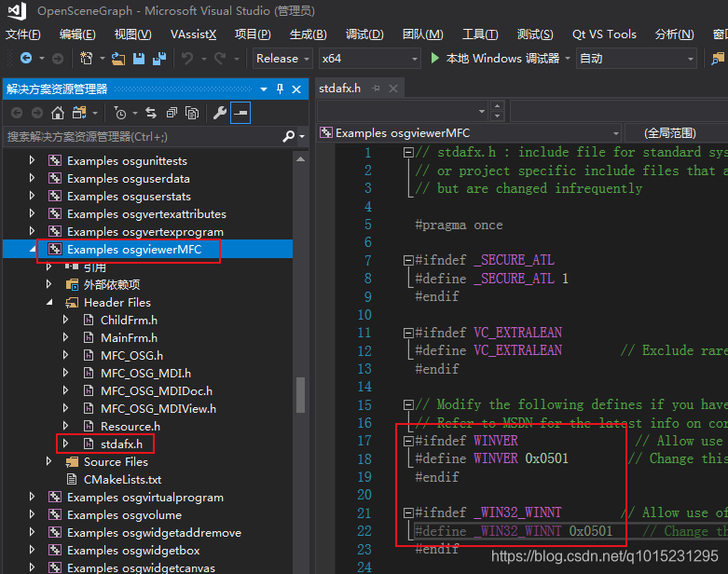Select the stdafx.h editor tab

(340, 89)
